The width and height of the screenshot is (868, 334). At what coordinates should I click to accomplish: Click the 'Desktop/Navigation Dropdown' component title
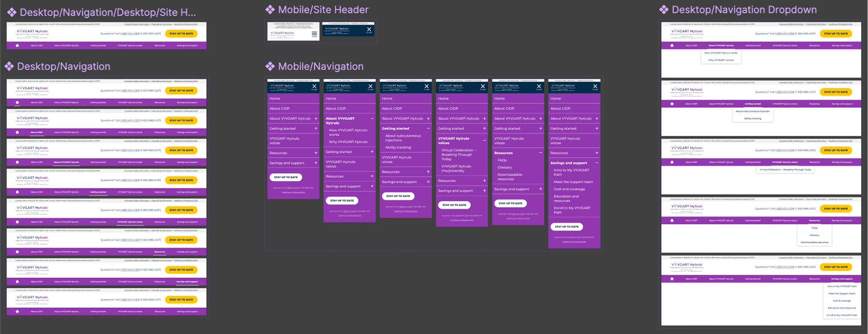tap(744, 10)
